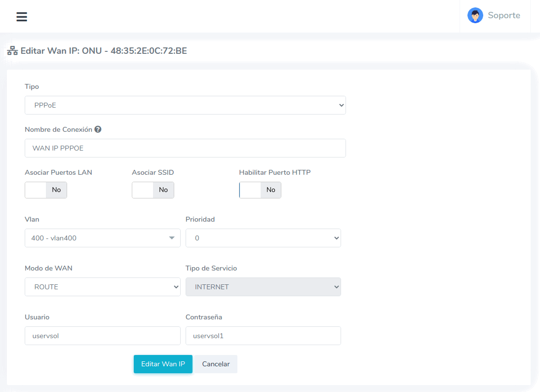Click into the Usuario input field
The image size is (540, 392).
click(102, 336)
